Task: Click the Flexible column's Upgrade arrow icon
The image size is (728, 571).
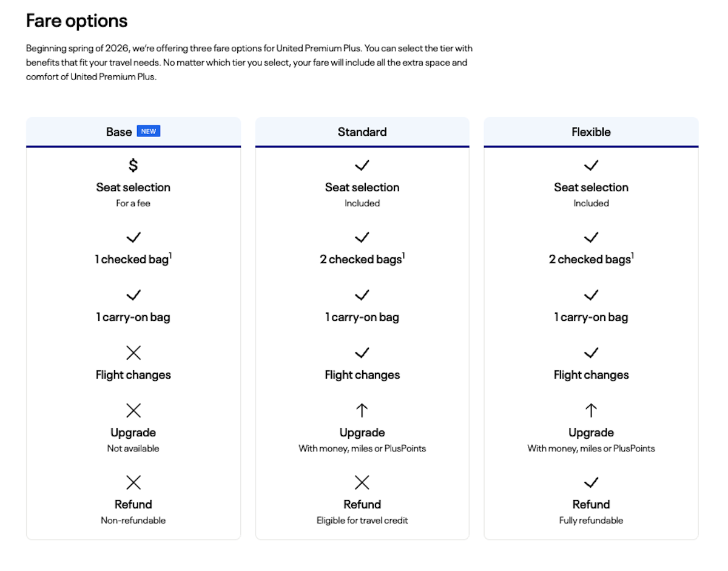Action: [591, 411]
